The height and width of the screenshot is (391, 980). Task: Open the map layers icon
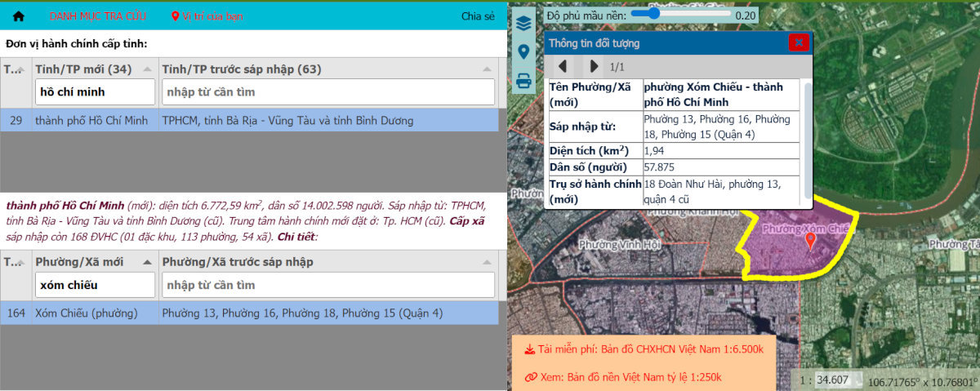coord(524,24)
